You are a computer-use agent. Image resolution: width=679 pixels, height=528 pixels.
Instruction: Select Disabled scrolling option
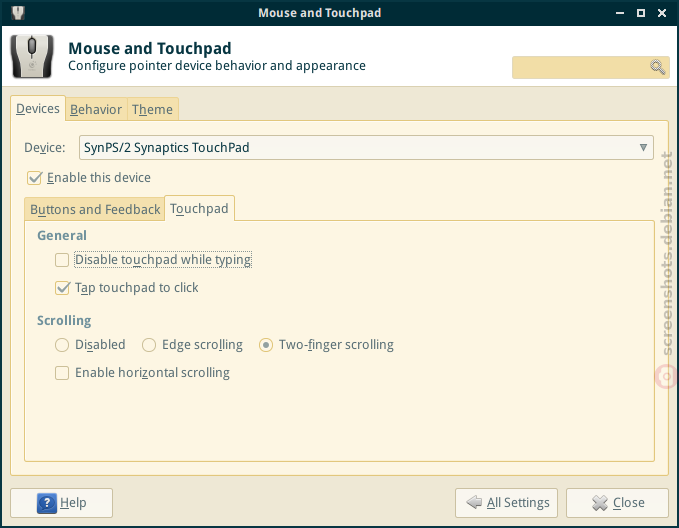62,345
